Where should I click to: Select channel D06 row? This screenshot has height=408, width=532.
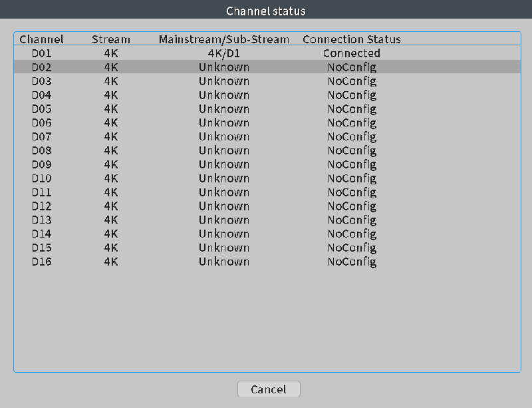(x=41, y=123)
